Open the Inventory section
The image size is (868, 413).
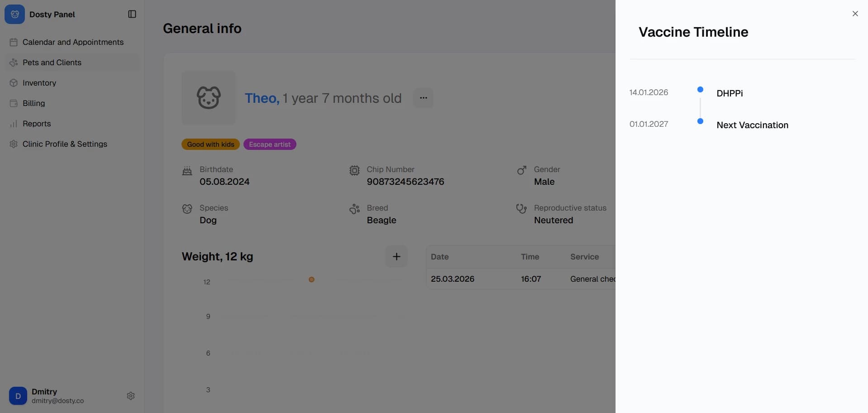tap(39, 83)
